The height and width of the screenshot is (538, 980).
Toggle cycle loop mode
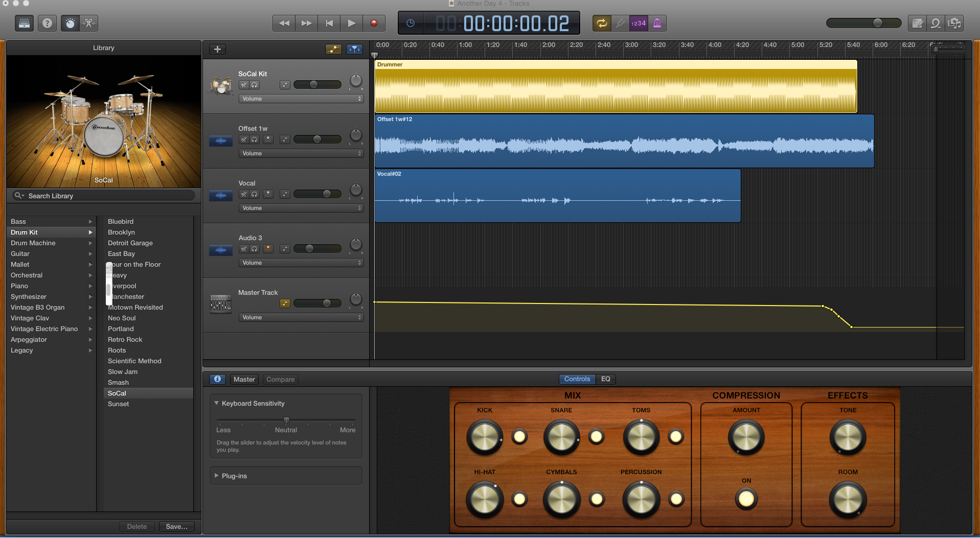[602, 24]
